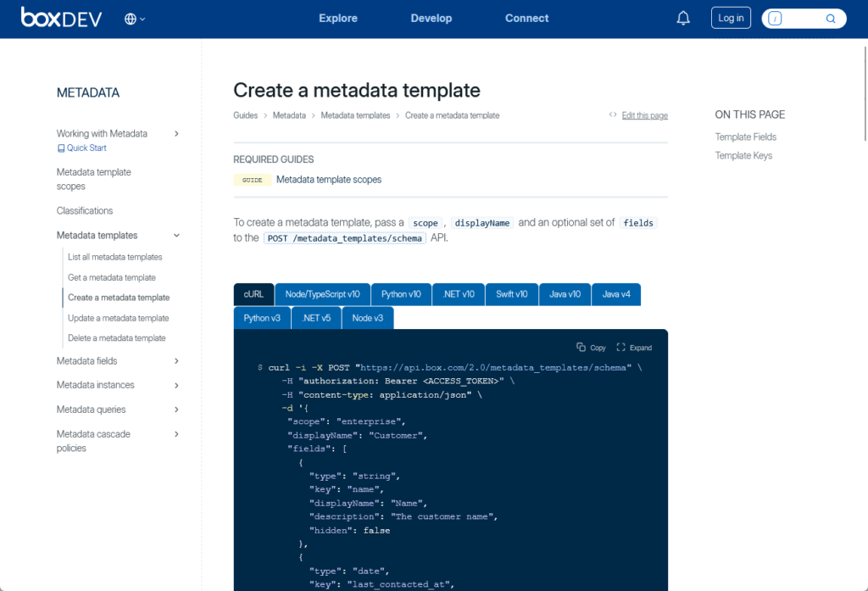Select the Python v10 tab
This screenshot has width=868, height=591.
point(401,294)
